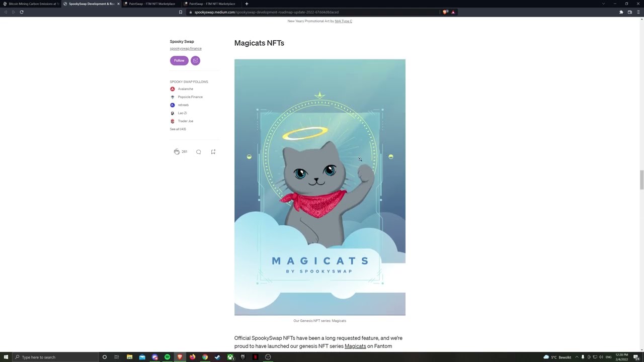Viewport: 644px width, 362px height.
Task: Open clock and calendar flyout
Action: point(621,357)
